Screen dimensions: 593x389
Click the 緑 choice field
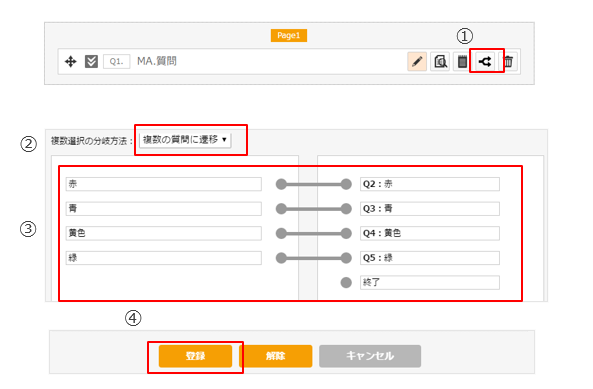coord(164,258)
